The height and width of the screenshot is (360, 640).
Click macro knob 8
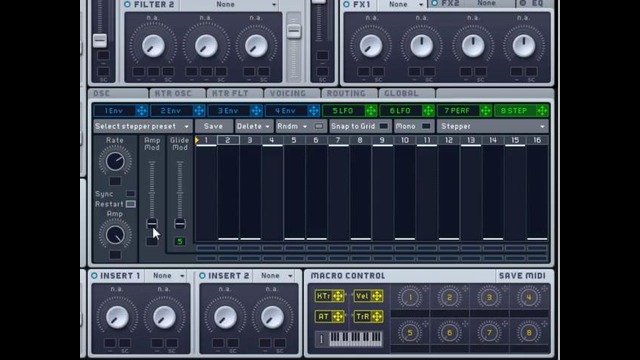[529, 333]
